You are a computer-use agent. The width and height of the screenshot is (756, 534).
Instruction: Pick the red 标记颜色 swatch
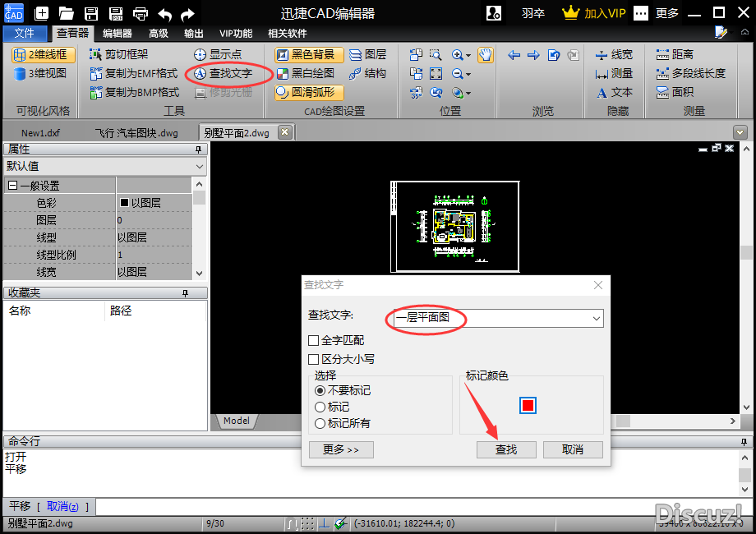coord(528,405)
